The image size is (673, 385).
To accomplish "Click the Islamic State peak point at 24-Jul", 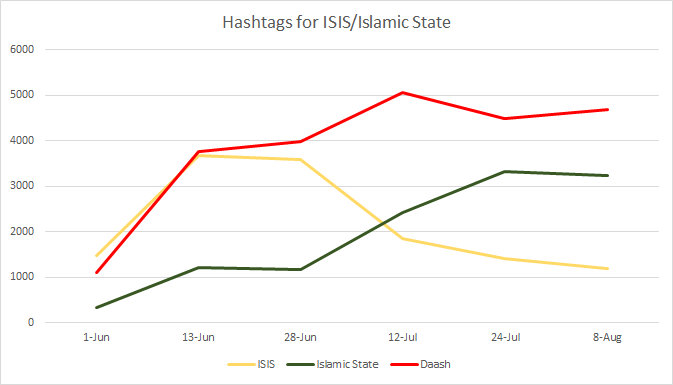I will [505, 172].
